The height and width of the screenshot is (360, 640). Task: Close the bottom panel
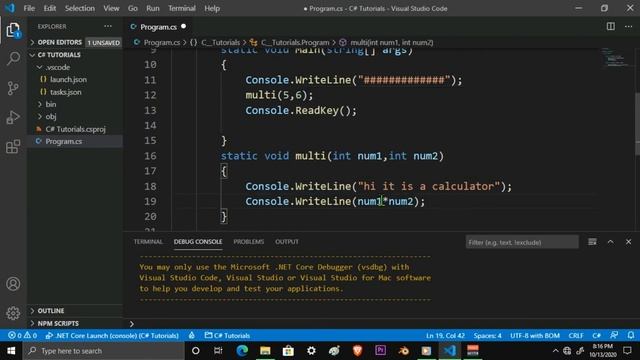tap(628, 242)
